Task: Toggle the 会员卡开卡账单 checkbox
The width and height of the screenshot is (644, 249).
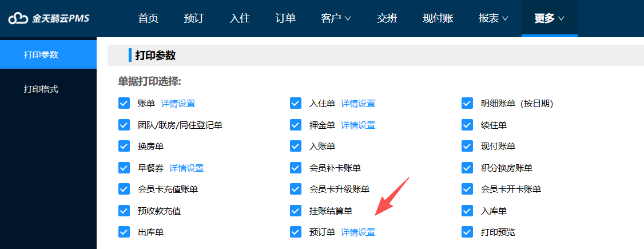Action: click(x=467, y=189)
